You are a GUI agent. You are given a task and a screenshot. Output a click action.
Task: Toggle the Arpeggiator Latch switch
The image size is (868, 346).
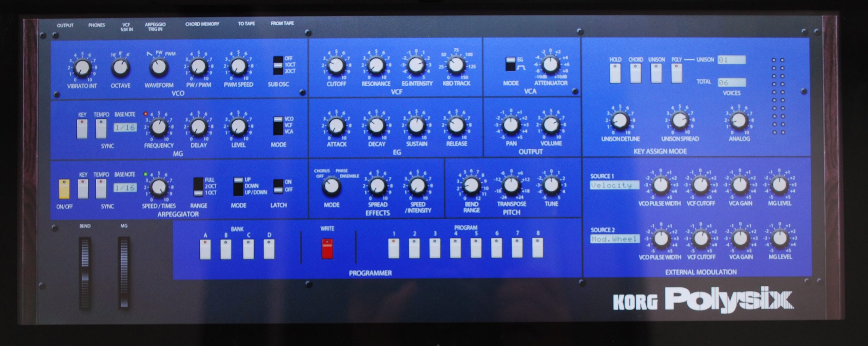point(278,186)
